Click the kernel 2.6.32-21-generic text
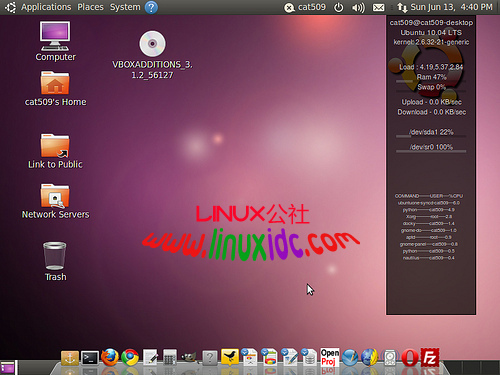 coord(431,42)
